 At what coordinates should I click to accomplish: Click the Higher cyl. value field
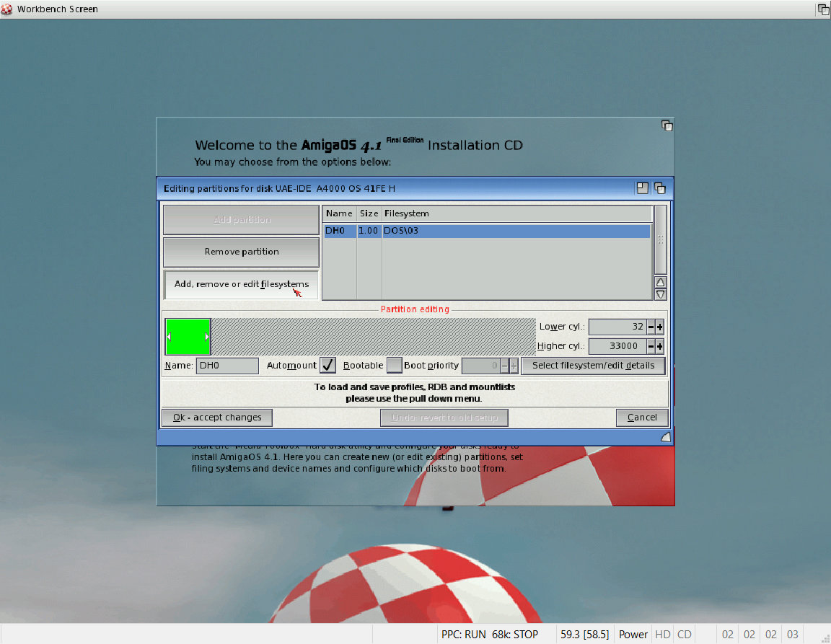click(617, 346)
